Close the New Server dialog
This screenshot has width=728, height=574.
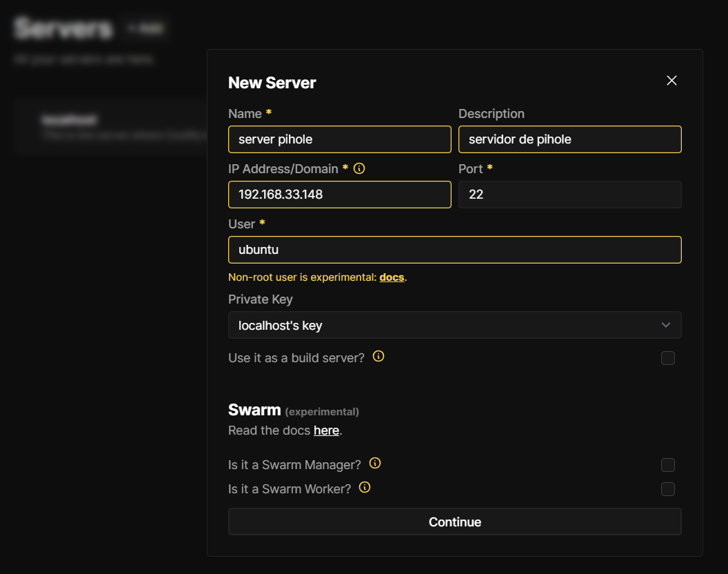click(671, 81)
